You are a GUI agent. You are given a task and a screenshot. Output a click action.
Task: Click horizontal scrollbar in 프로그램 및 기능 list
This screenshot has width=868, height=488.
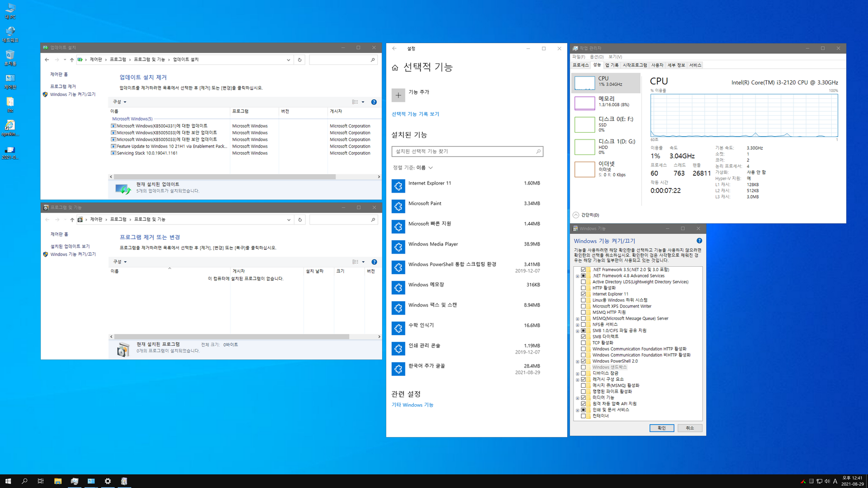coord(232,337)
